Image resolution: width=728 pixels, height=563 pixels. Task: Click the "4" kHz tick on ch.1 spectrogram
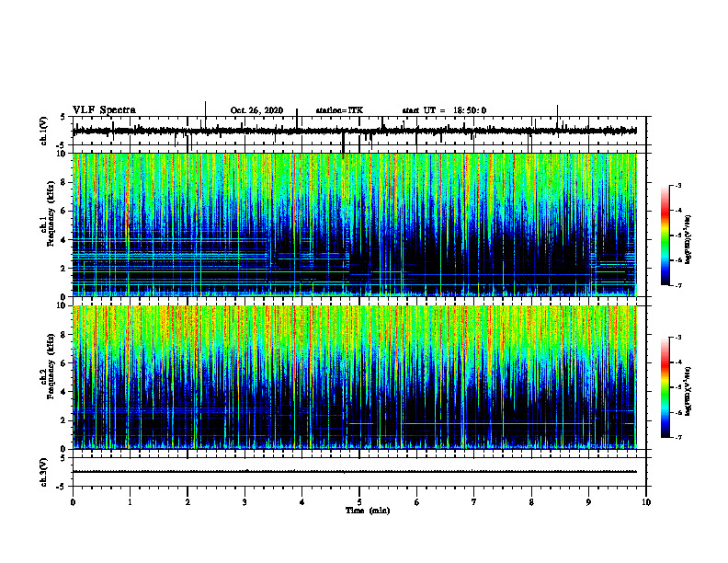[x=64, y=240]
